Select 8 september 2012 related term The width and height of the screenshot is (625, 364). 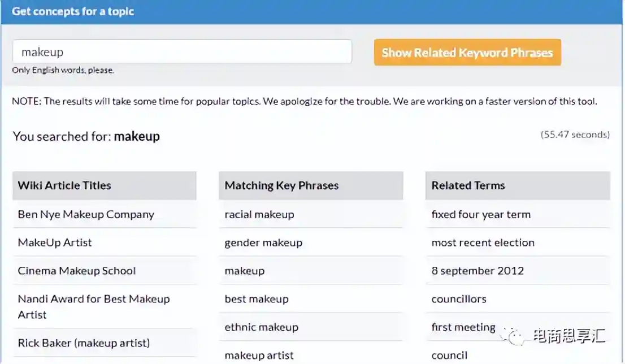coord(478,271)
